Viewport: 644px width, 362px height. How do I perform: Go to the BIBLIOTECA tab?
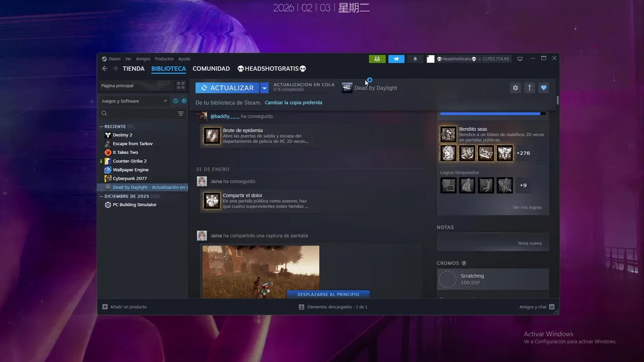click(x=169, y=69)
